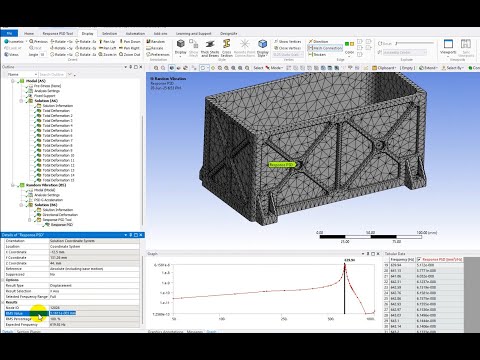Image resolution: width=480 pixels, height=360 pixels.
Task: Click the Isometric view button
Action: tap(14, 41)
